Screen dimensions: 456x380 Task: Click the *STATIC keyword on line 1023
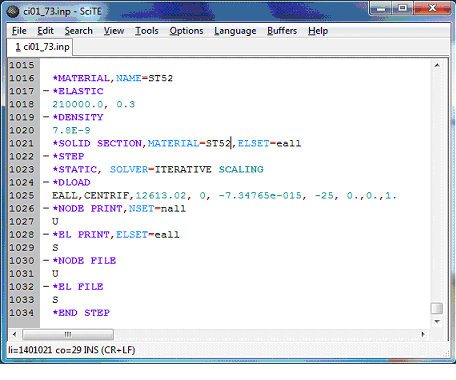click(x=75, y=169)
